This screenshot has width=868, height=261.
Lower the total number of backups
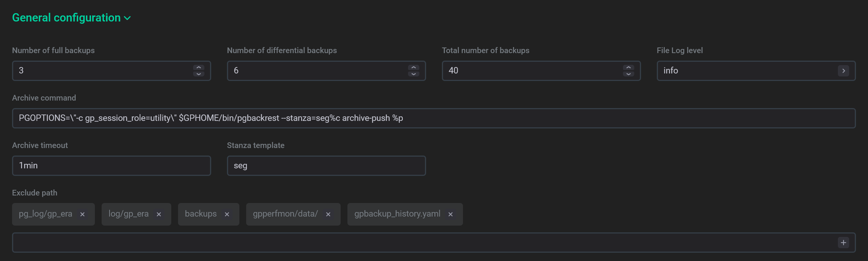click(x=629, y=74)
